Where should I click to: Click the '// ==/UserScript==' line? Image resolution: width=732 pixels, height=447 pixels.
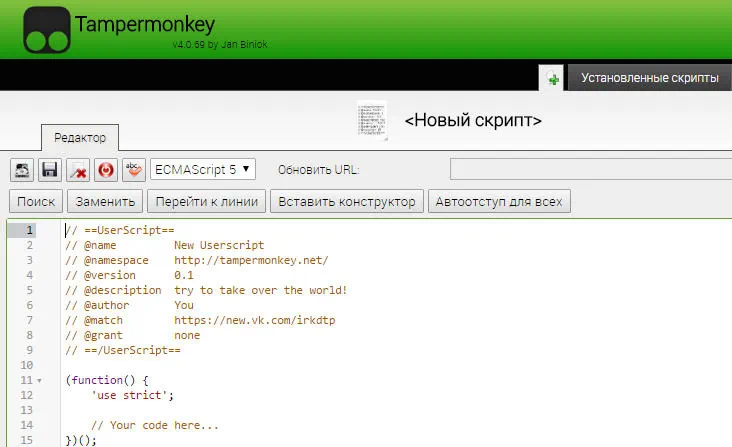[123, 350]
